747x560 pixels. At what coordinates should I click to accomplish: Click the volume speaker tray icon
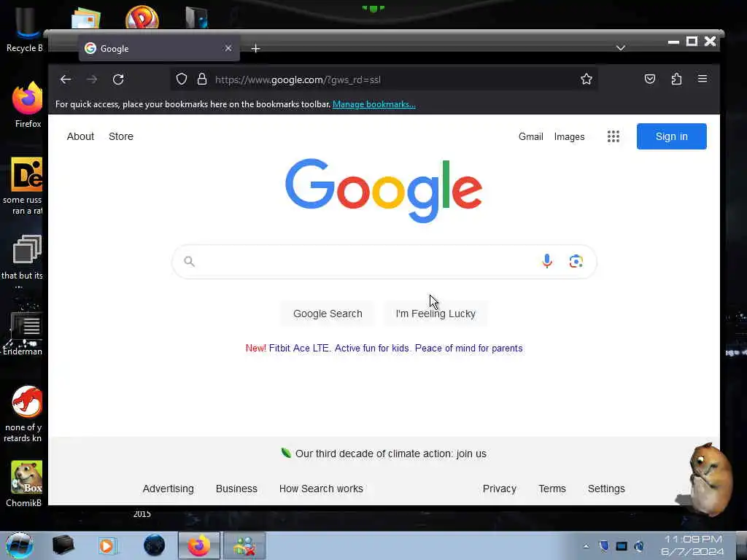pos(639,546)
